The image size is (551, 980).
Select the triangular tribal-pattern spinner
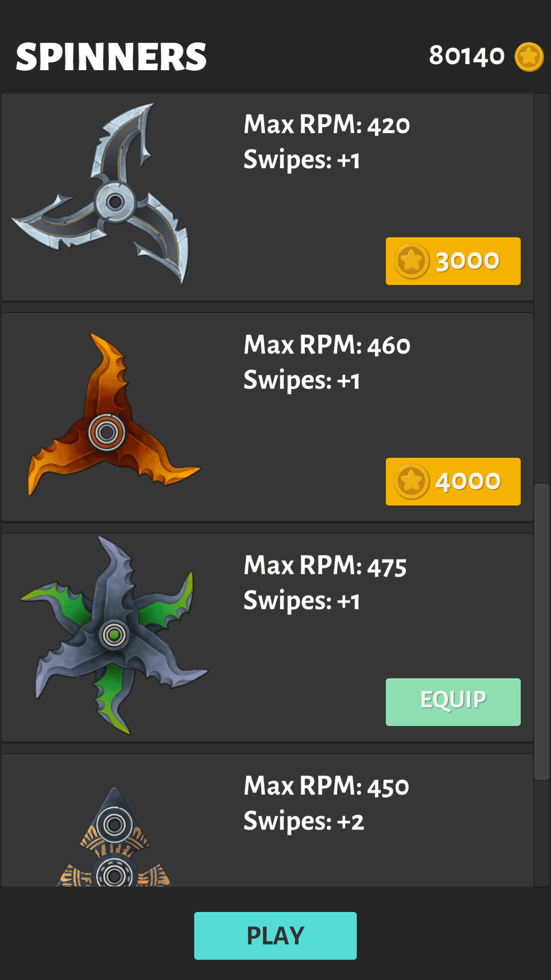coord(114,837)
